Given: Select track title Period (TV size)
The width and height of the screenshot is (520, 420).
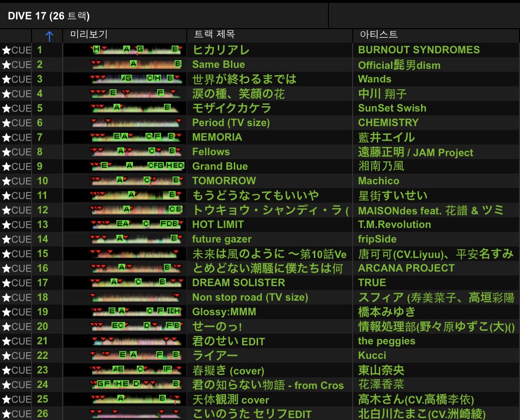Looking at the screenshot, I should click(231, 123).
